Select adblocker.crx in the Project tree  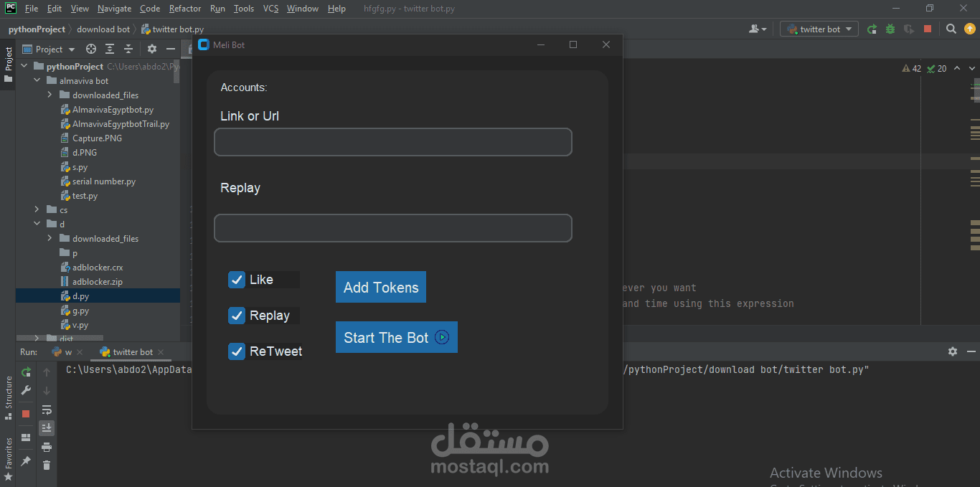click(91, 268)
